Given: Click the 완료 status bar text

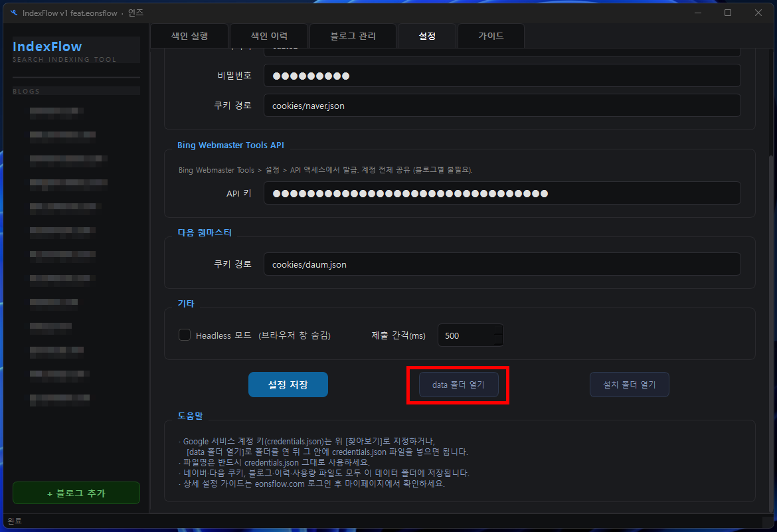Looking at the screenshot, I should point(15,521).
